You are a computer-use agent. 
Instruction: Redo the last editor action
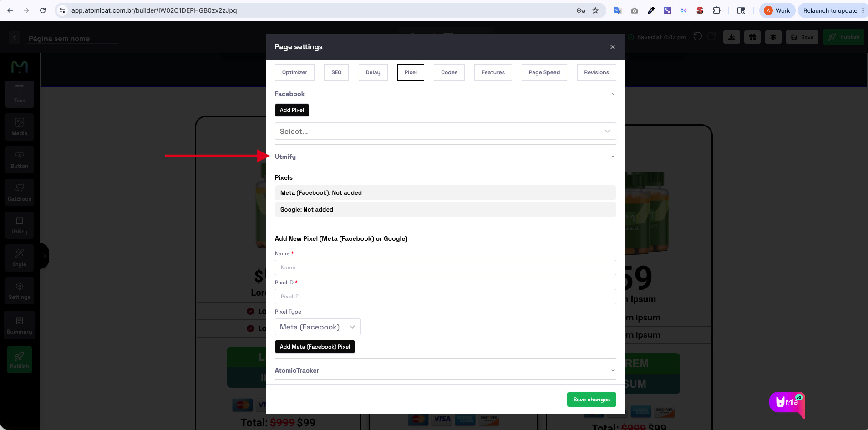point(712,36)
